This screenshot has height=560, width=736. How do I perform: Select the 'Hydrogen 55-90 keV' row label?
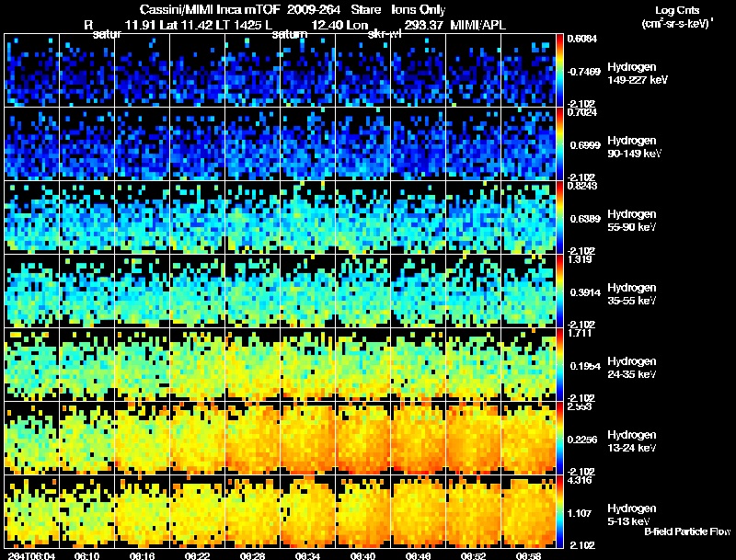(632, 221)
